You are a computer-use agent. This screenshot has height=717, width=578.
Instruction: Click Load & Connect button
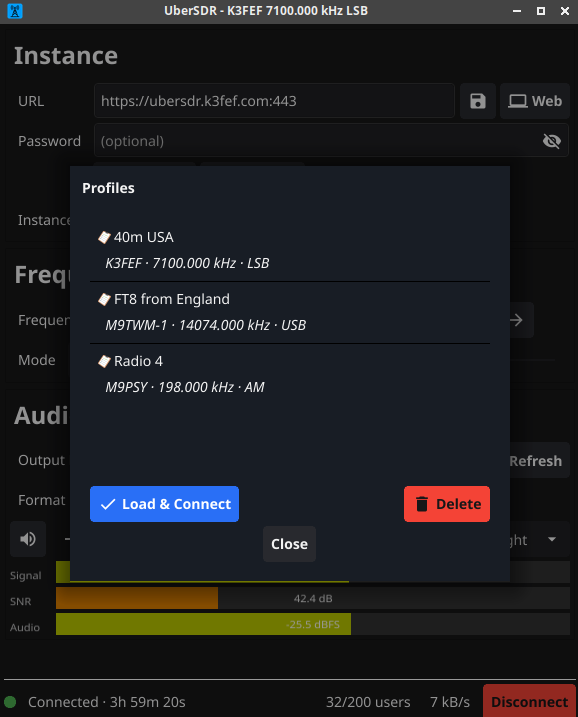[165, 504]
